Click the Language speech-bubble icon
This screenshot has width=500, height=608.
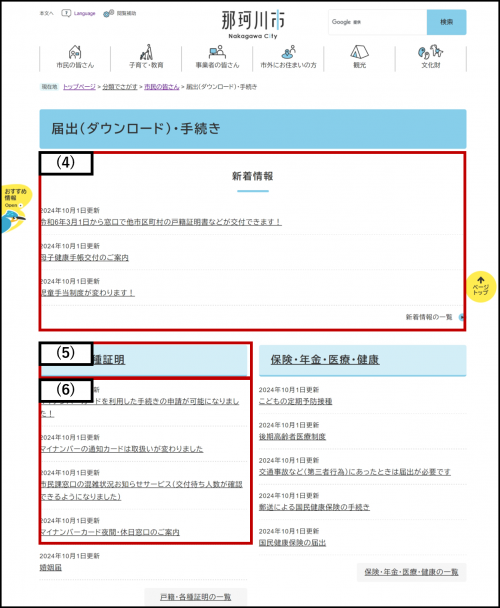pyautogui.click(x=66, y=13)
